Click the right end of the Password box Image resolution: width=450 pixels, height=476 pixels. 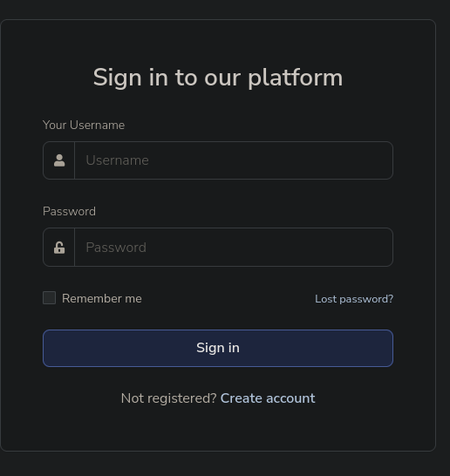tap(384, 247)
